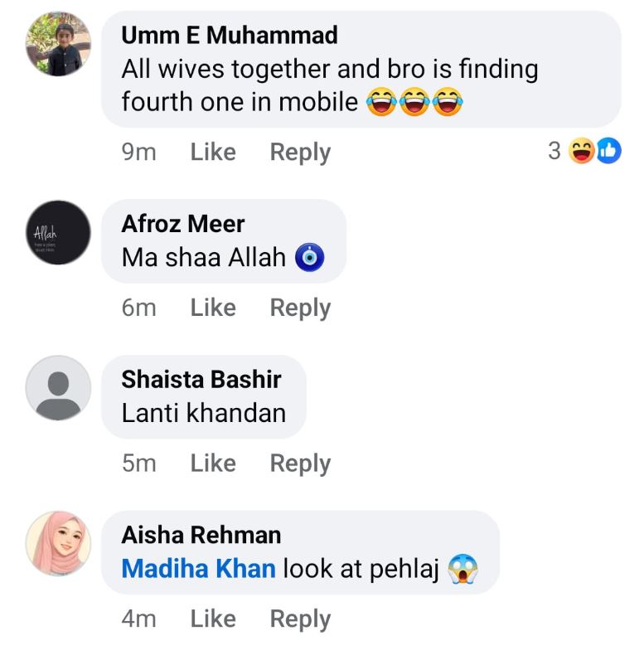The image size is (644, 660).
Task: Open Afroz Meer's profile picture
Action: coord(57,232)
